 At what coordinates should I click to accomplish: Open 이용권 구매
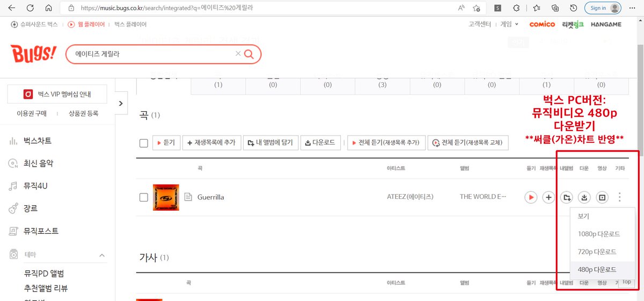point(32,113)
